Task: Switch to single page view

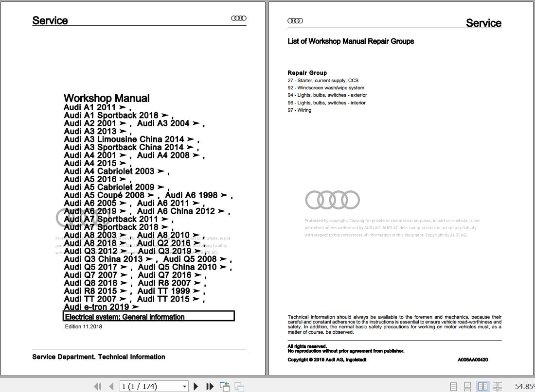Action: click(453, 387)
